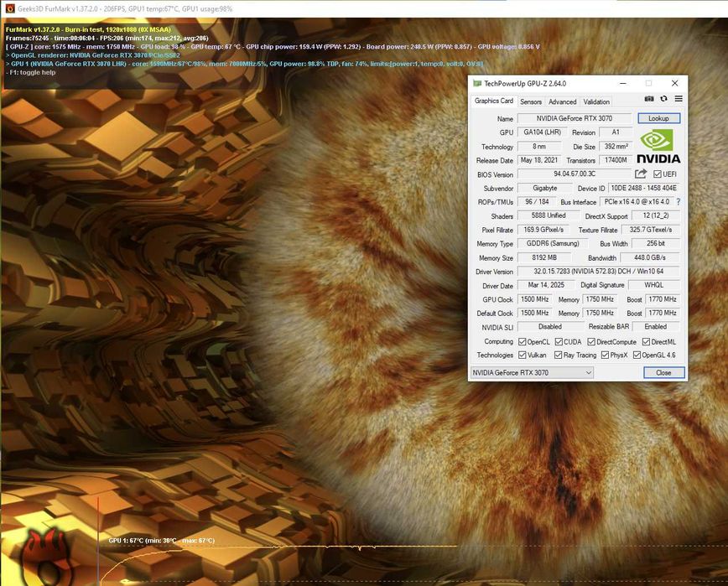
Task: Click the GPU Clock row Boost 1770 MHz
Action: point(662,299)
